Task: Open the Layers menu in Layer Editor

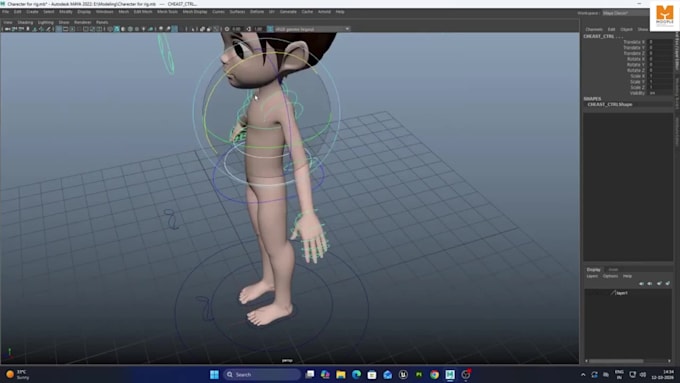Action: pos(592,276)
